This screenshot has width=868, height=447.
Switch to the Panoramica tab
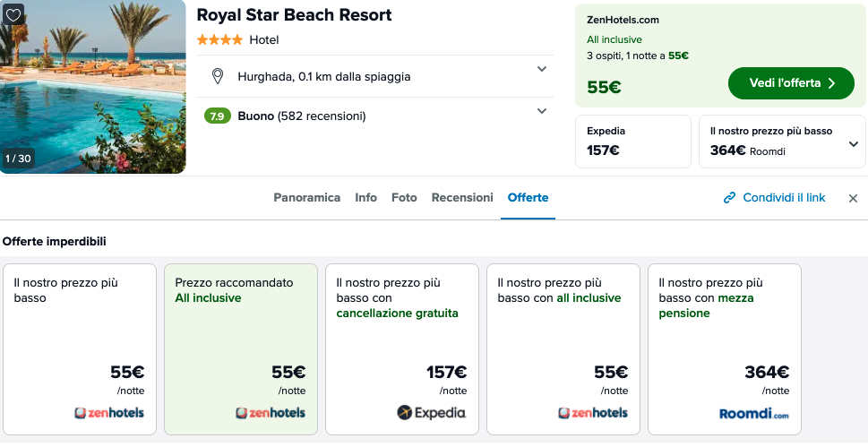click(306, 198)
